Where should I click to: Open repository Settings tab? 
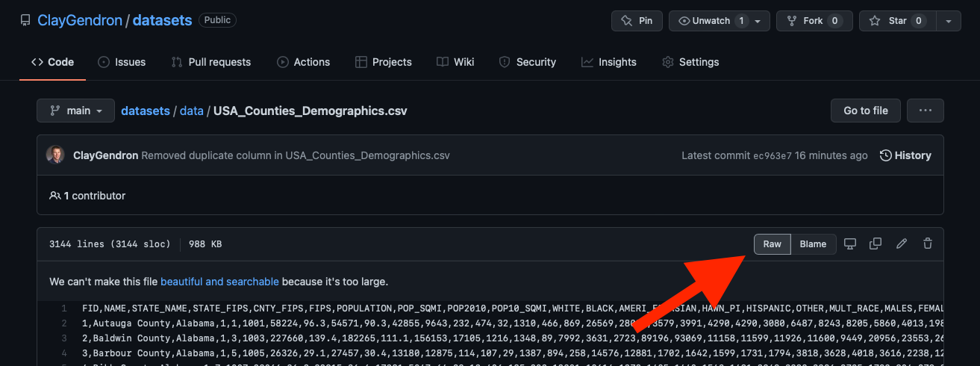pyautogui.click(x=690, y=62)
